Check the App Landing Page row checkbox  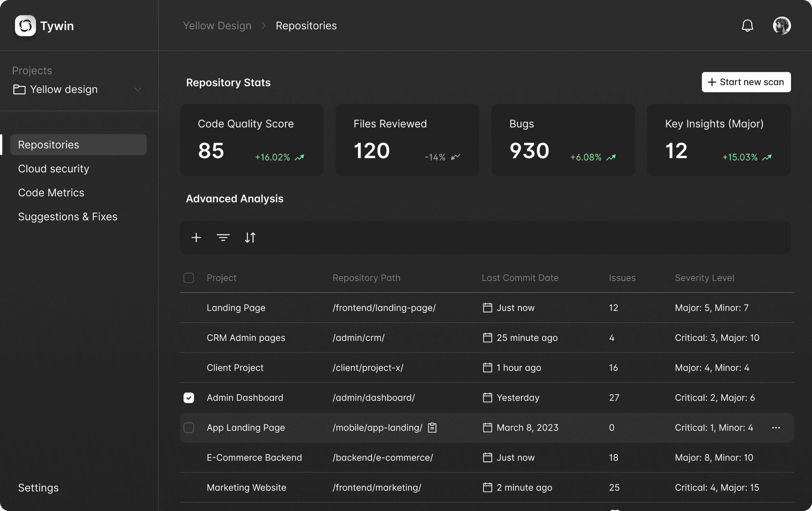pos(189,428)
